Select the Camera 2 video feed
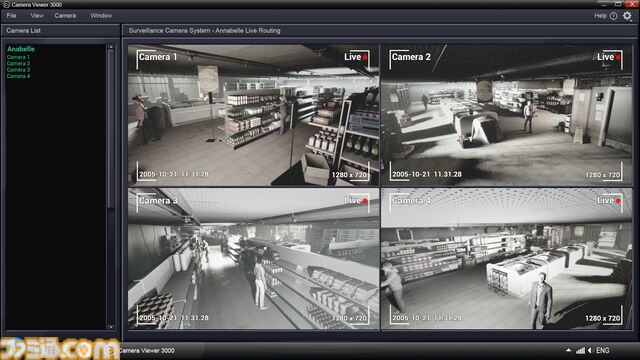 [x=507, y=115]
